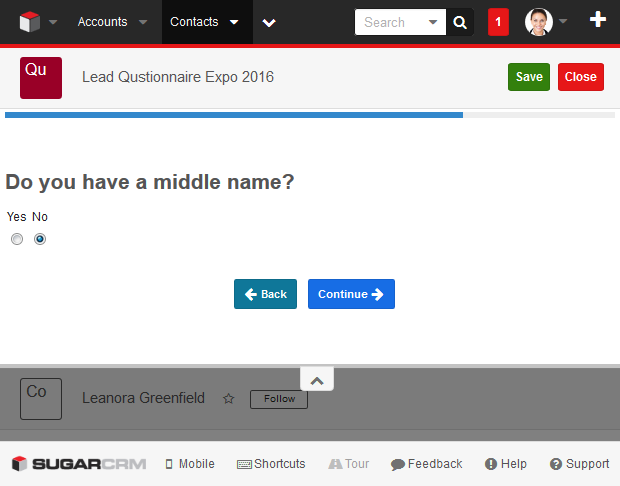This screenshot has height=486, width=620.
Task: Open the search module filter dropdown
Action: click(x=433, y=22)
